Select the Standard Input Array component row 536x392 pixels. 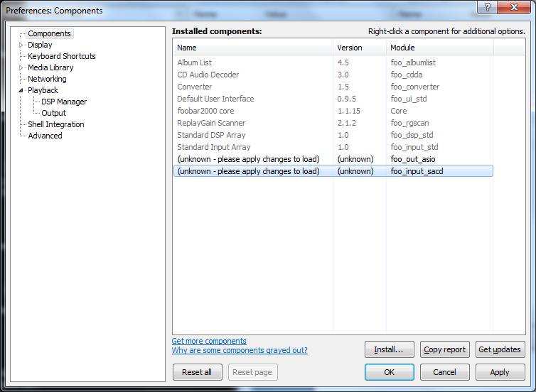[x=333, y=147]
